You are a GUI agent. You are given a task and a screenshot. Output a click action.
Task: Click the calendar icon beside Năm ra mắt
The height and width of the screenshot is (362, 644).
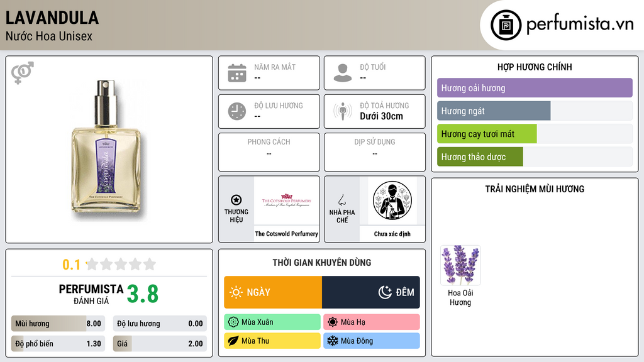point(237,73)
